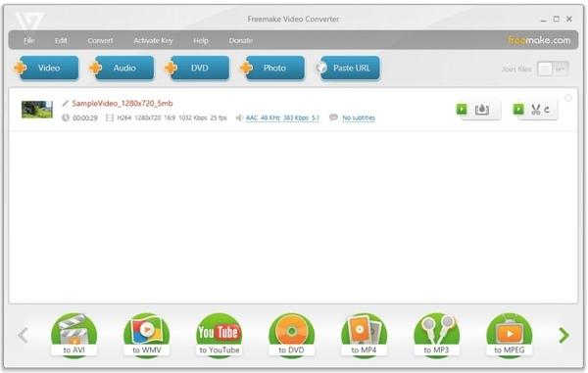Click the freemake.com logo link

pyautogui.click(x=539, y=40)
